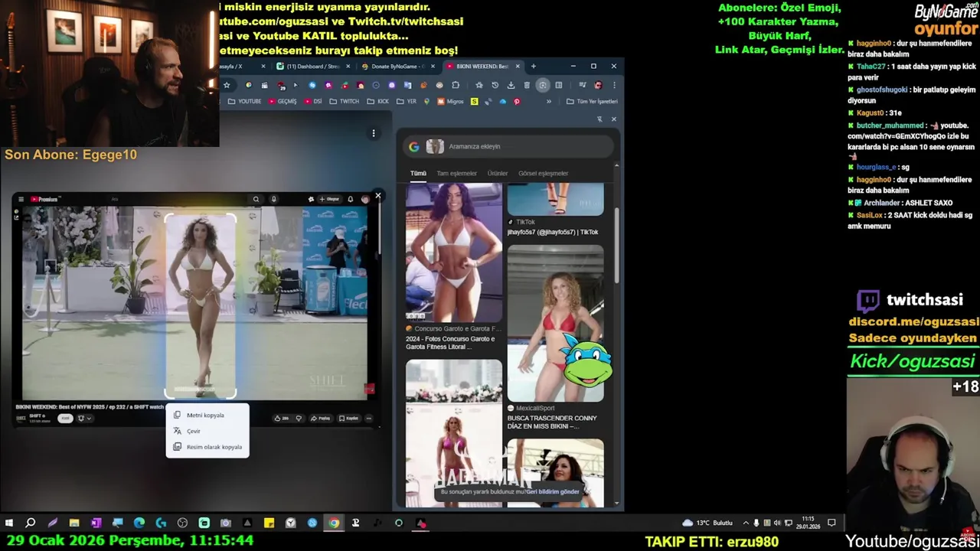Open the red bikini MexicaliSport thumbnail
The image size is (980, 551).
(x=555, y=323)
